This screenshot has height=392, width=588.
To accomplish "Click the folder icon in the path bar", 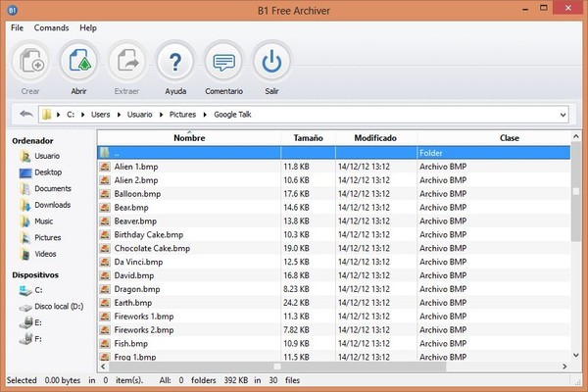I will pyautogui.click(x=46, y=115).
